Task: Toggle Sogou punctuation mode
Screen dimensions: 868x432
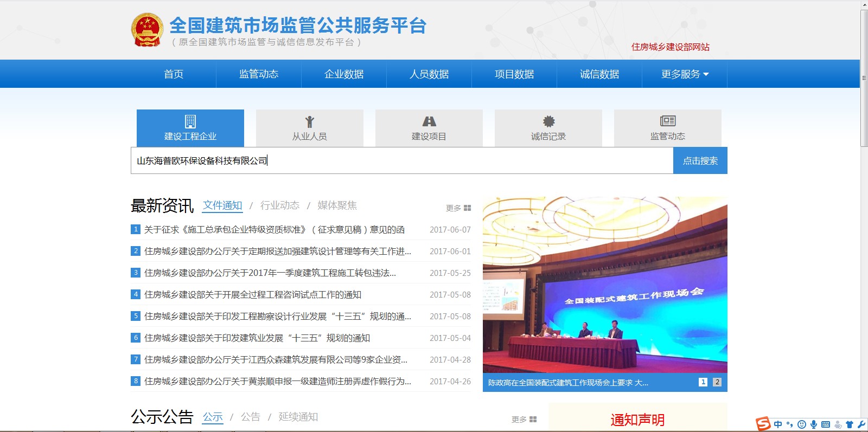Action: pyautogui.click(x=790, y=424)
